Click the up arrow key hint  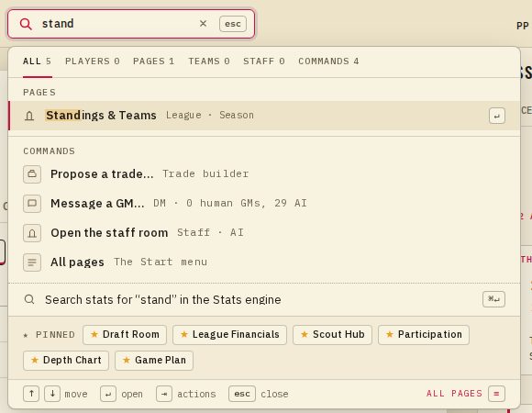click(x=31, y=394)
